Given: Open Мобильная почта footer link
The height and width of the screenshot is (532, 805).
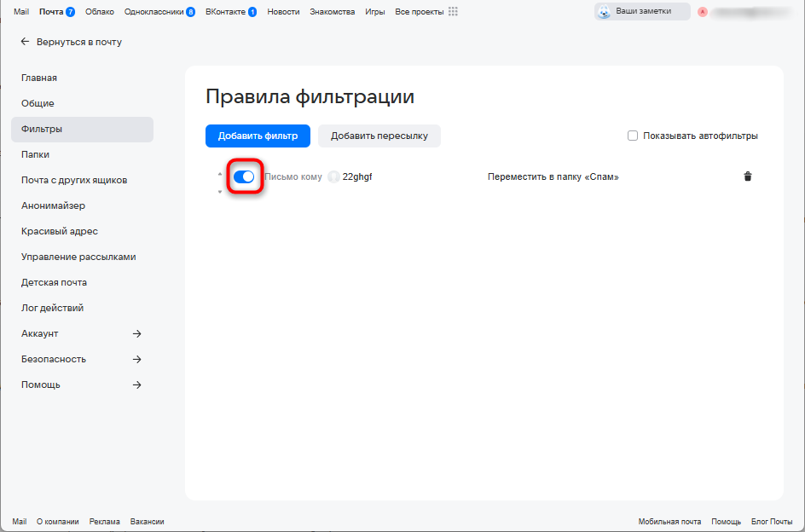Looking at the screenshot, I should (x=669, y=521).
